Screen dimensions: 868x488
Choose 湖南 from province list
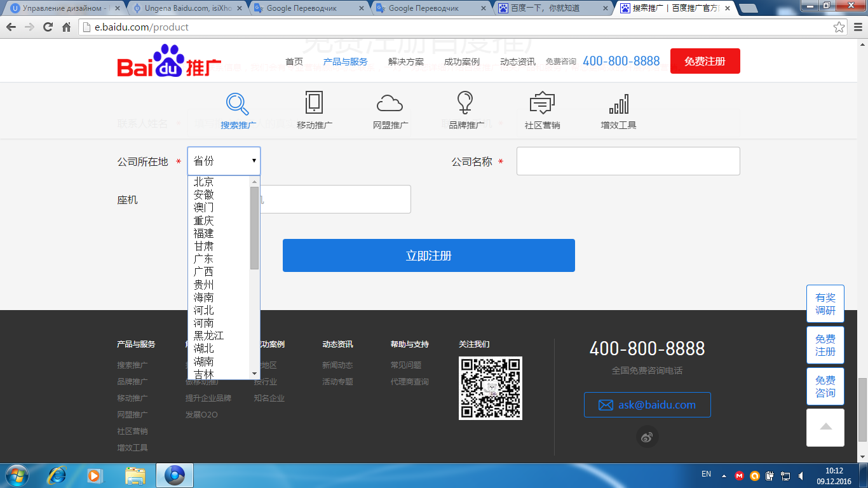point(204,362)
